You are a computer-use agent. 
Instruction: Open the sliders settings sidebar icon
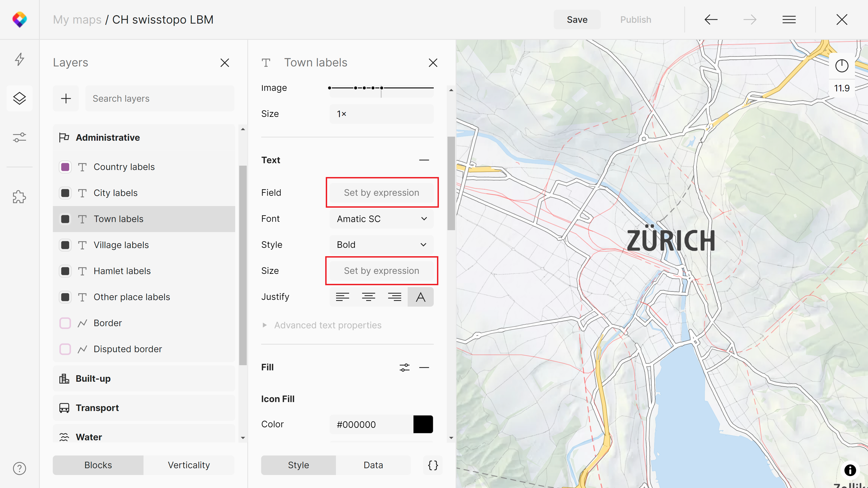coord(19,137)
